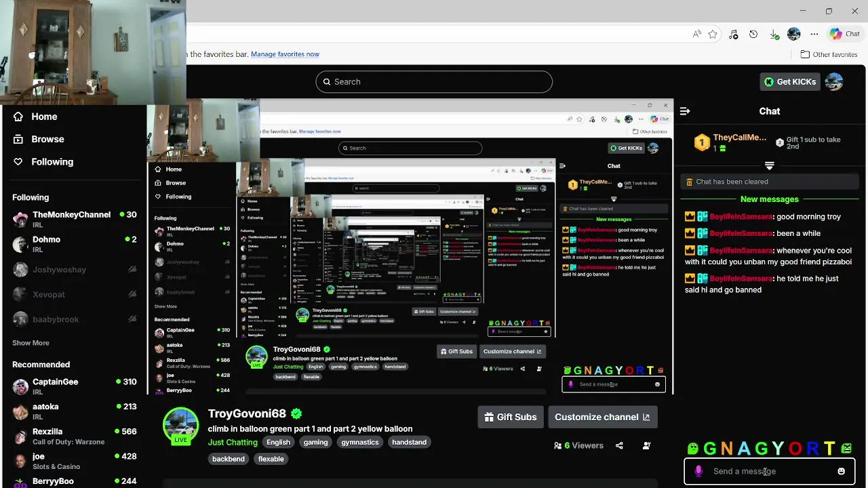
Task: Click user icon right of share
Action: click(646, 445)
